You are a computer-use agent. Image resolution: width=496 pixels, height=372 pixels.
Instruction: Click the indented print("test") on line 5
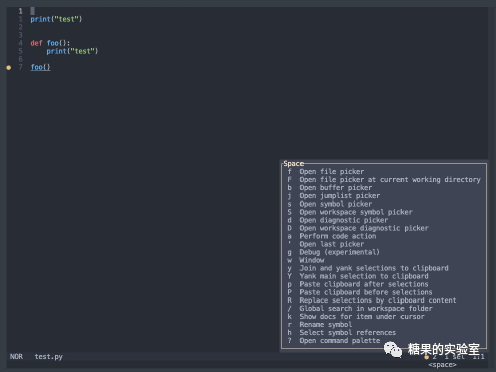pos(72,51)
